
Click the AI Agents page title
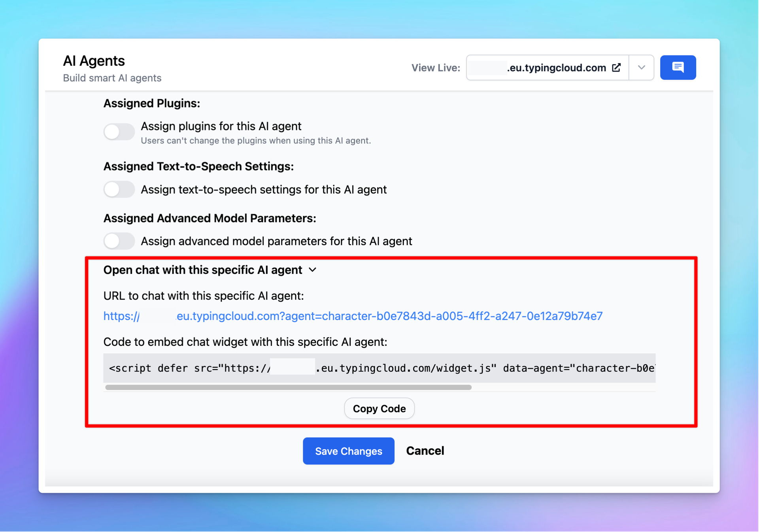point(94,61)
